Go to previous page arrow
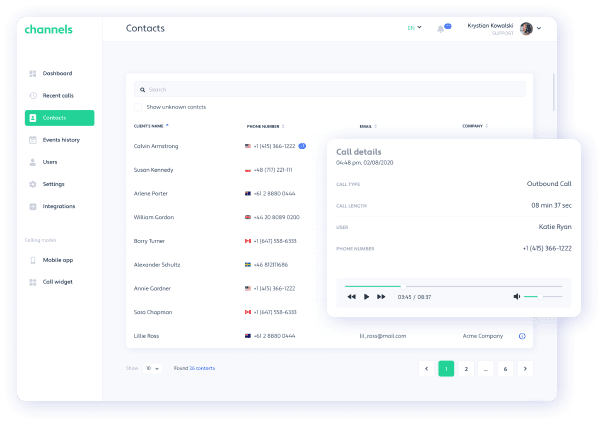This screenshot has height=424, width=604. tap(426, 369)
